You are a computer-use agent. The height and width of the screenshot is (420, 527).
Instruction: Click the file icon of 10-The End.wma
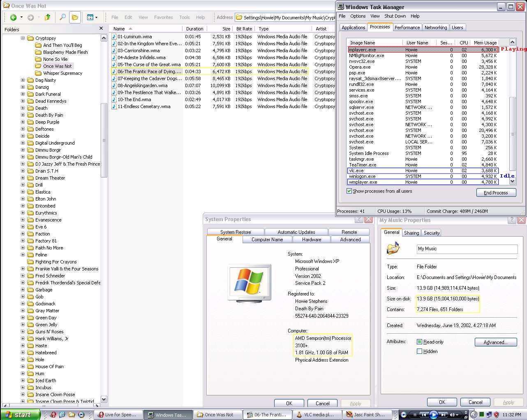[114, 99]
